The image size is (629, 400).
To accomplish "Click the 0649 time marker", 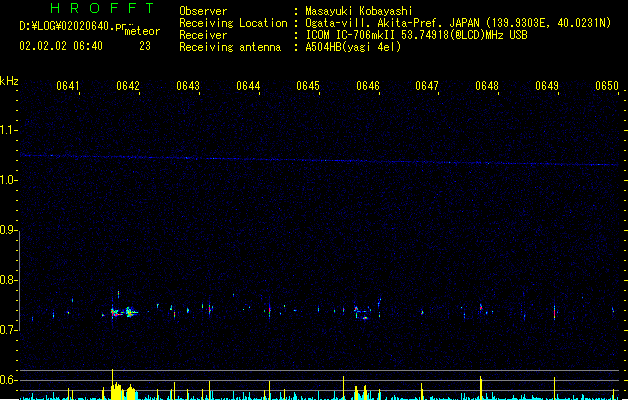I will [547, 86].
